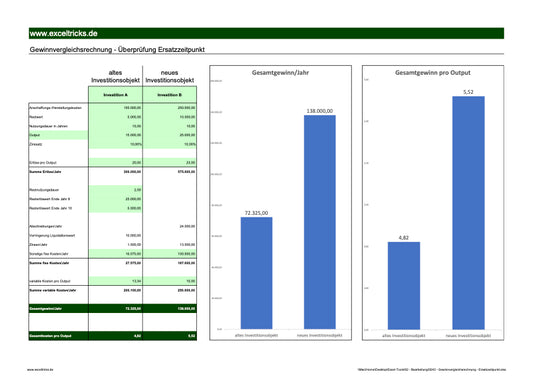The image size is (533, 377).
Task: Click the 'variable Kosten pro Output' row label
Action: point(50,281)
